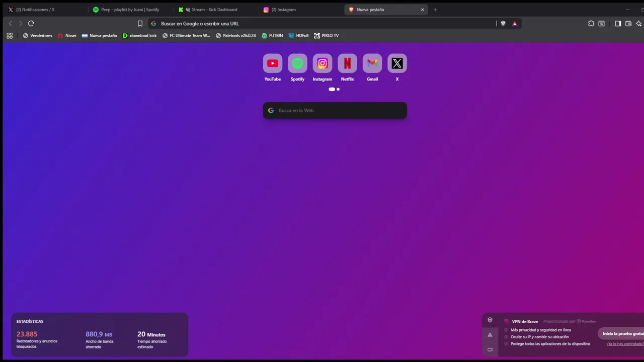
Task: Select the Nueva pestaña tab
Action: pos(385,10)
